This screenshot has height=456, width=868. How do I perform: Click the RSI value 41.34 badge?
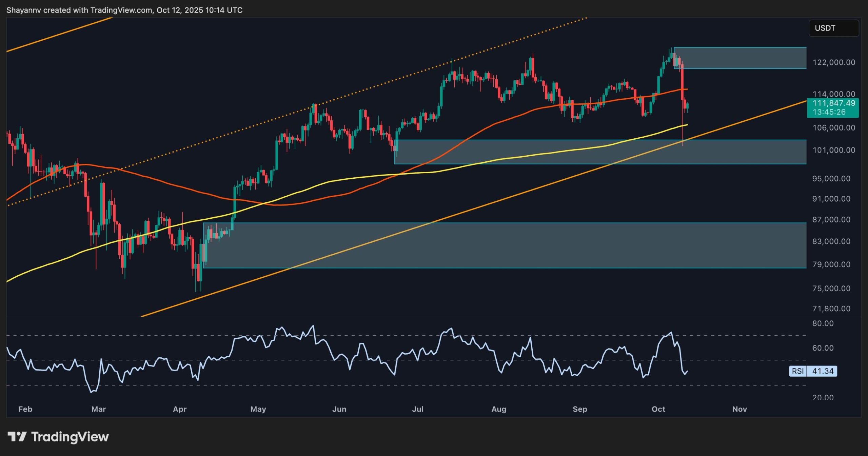[x=824, y=371]
